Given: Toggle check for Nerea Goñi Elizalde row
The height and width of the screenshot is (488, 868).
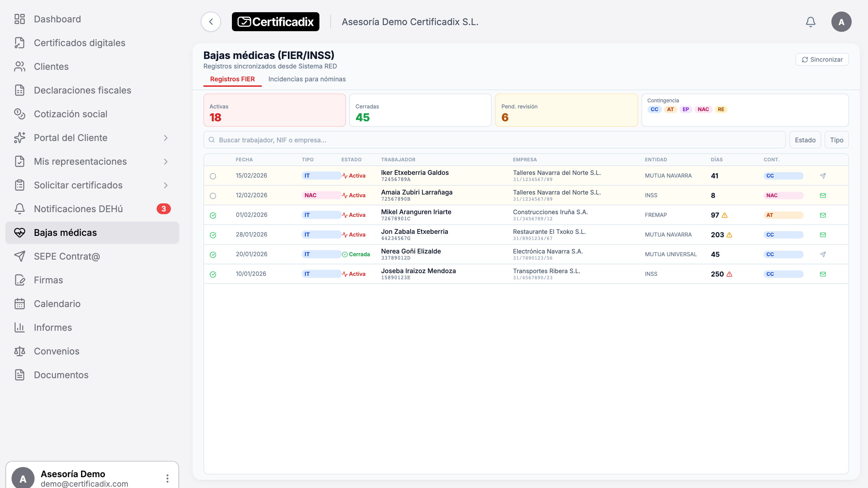Looking at the screenshot, I should click(213, 255).
